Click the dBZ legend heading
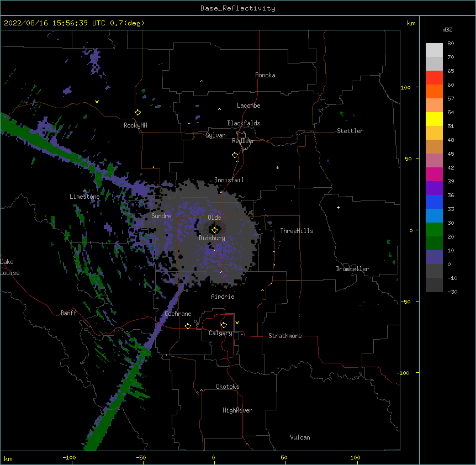This screenshot has height=465, width=476. click(447, 29)
